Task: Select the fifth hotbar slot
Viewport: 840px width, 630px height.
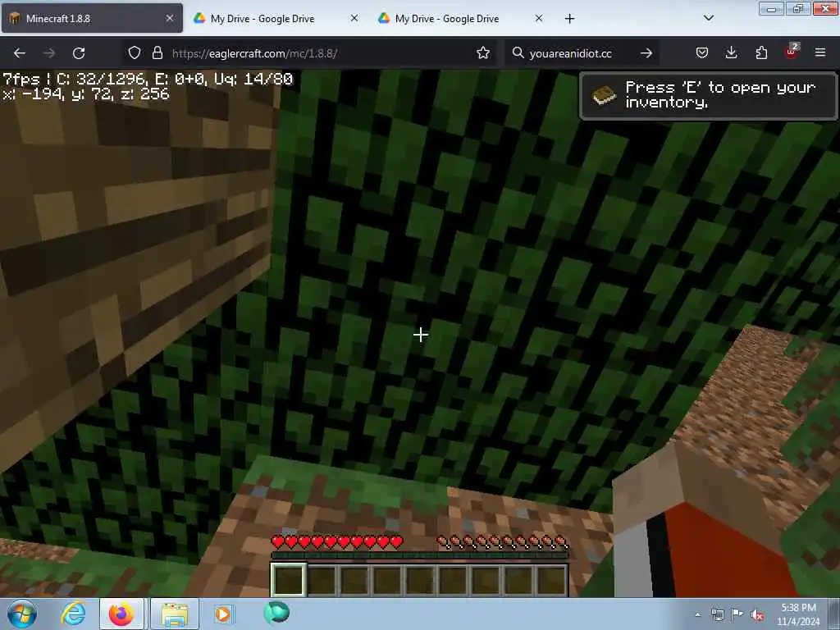Action: click(419, 579)
